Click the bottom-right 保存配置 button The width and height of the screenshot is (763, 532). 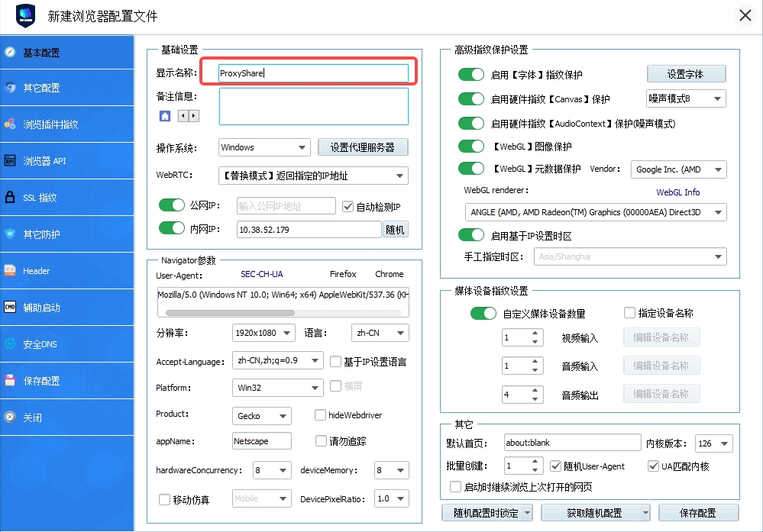pyautogui.click(x=698, y=513)
